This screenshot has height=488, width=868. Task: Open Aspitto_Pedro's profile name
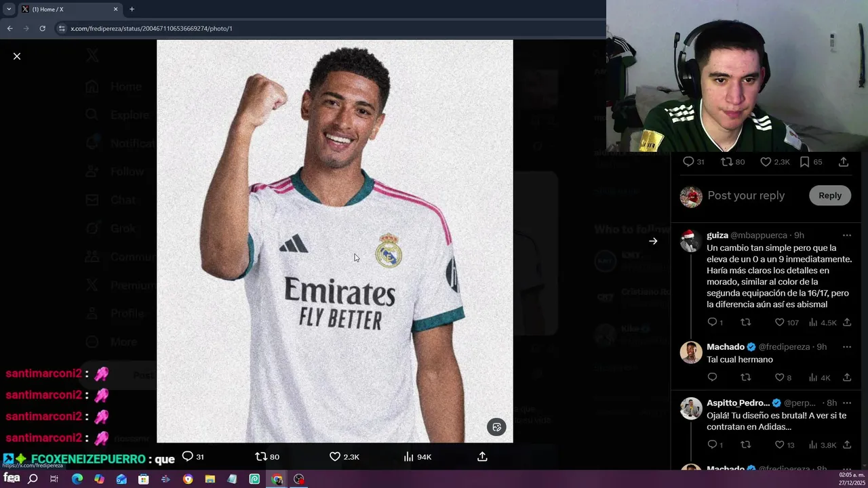738,403
